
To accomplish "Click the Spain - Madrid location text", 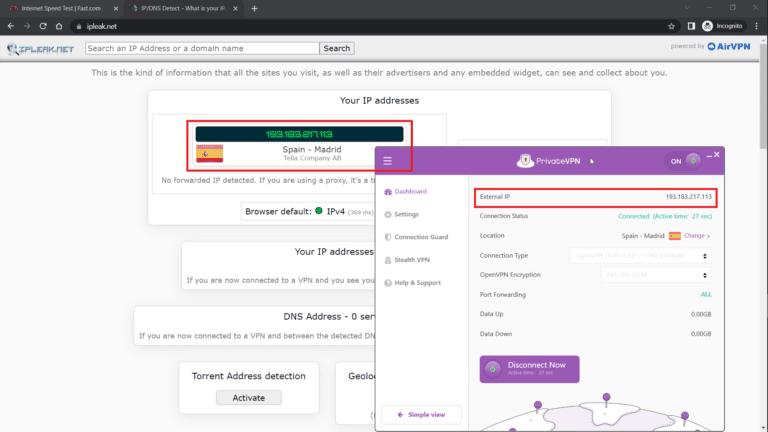I will pos(312,149).
